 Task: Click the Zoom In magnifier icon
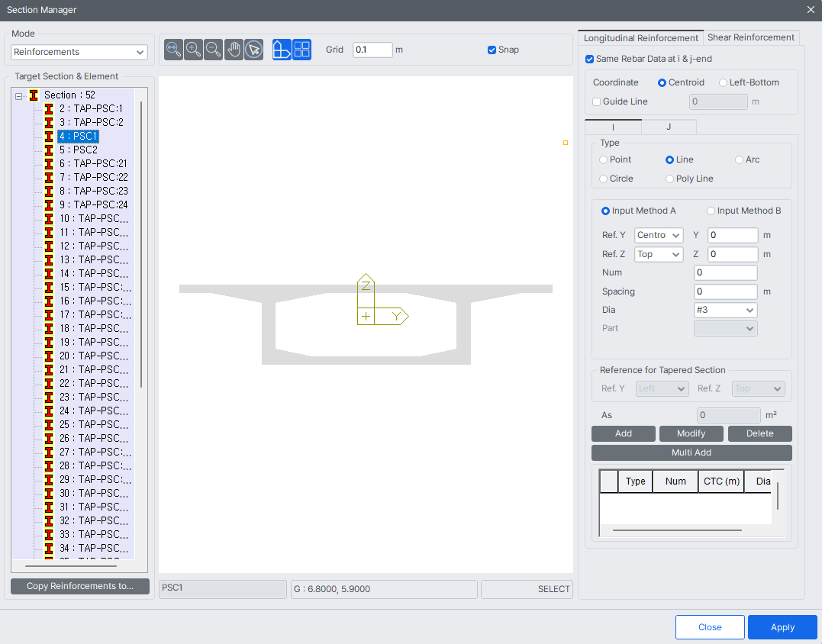coord(193,50)
